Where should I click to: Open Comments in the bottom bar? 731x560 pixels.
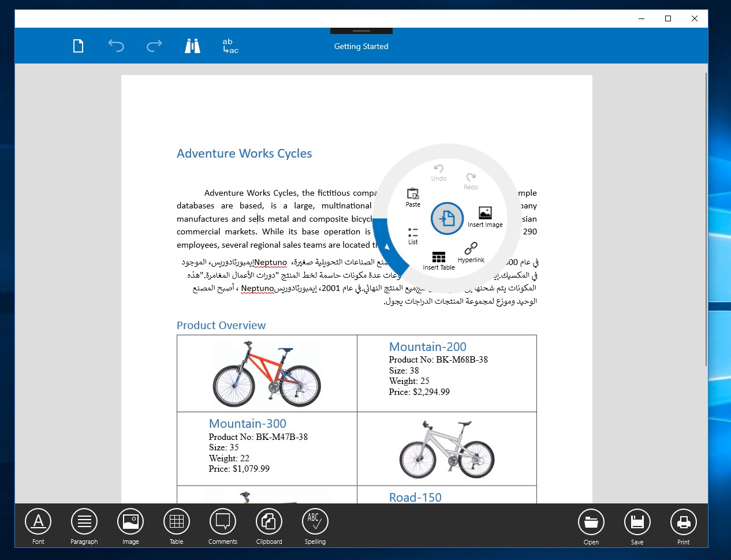[x=223, y=526]
